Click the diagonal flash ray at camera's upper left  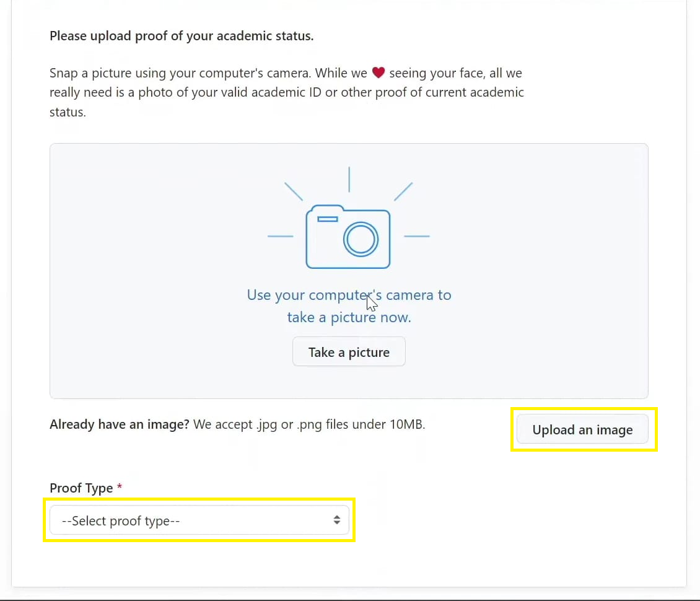(x=294, y=191)
